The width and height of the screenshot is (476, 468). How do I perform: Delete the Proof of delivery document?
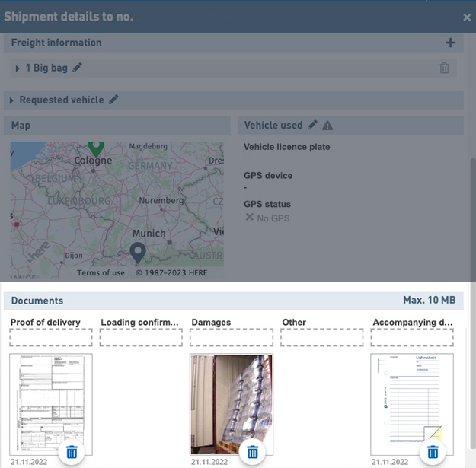tap(72, 453)
